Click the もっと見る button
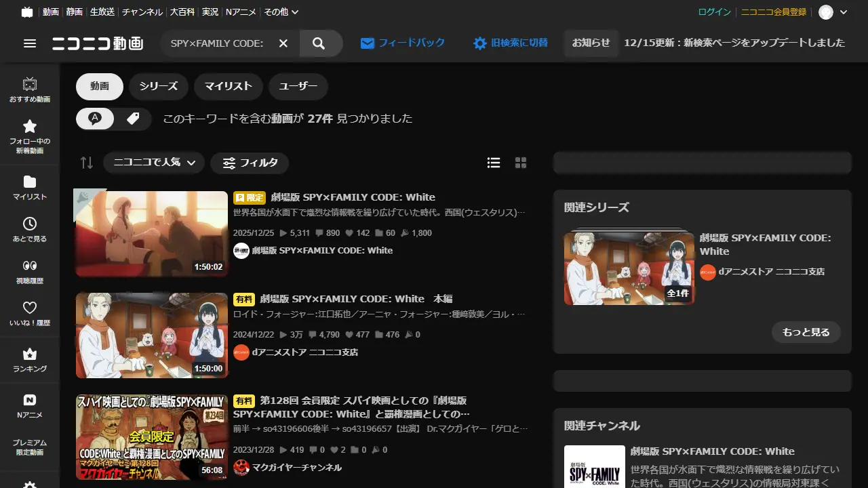868x488 pixels. coord(806,332)
